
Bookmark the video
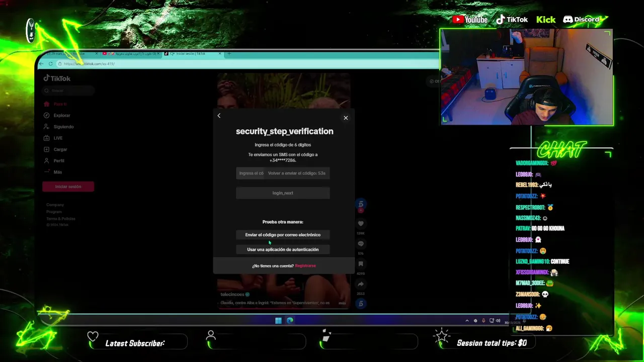coord(361,264)
